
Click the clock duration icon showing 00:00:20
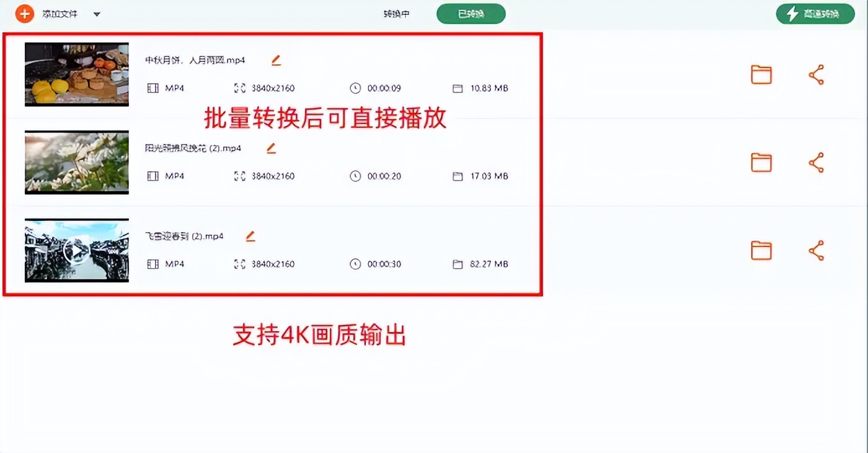point(355,176)
